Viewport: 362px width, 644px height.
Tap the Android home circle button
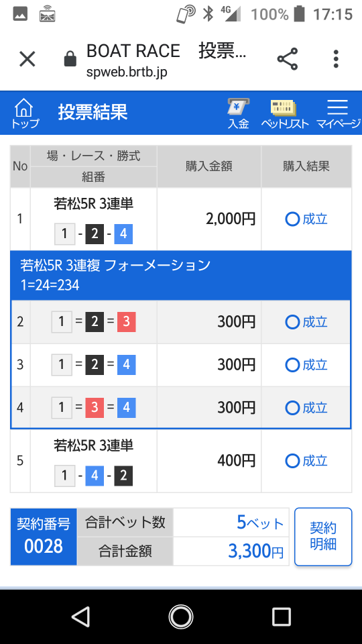pos(180,616)
